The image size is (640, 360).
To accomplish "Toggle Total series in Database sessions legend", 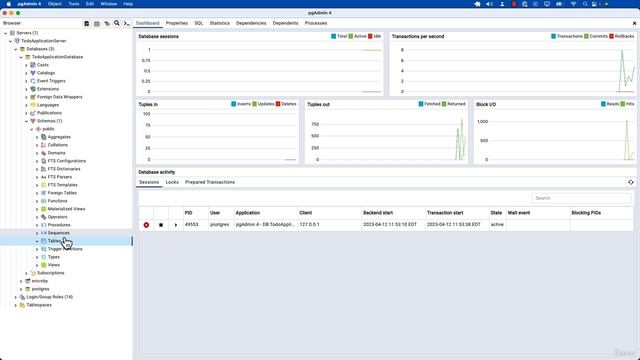I will point(339,36).
